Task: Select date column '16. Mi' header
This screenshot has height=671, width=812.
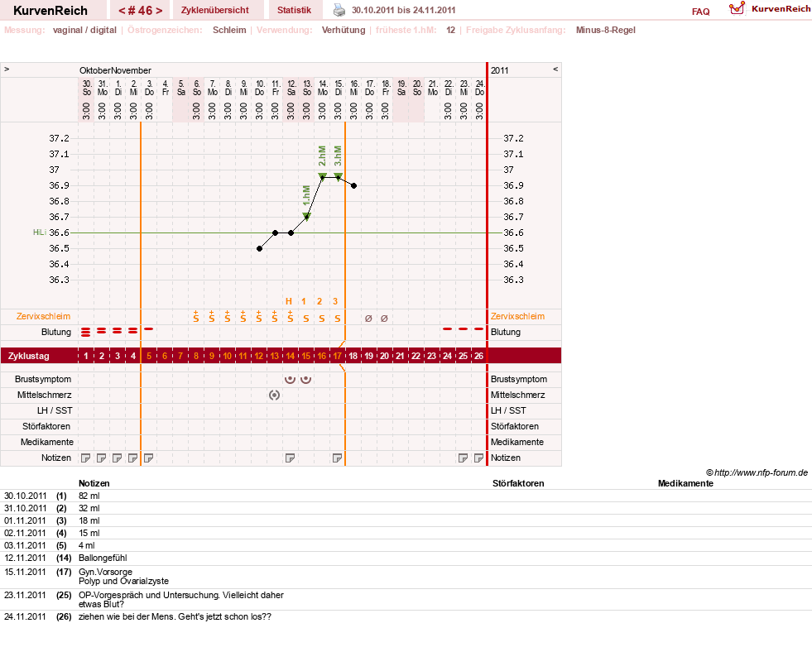Action: coord(353,88)
